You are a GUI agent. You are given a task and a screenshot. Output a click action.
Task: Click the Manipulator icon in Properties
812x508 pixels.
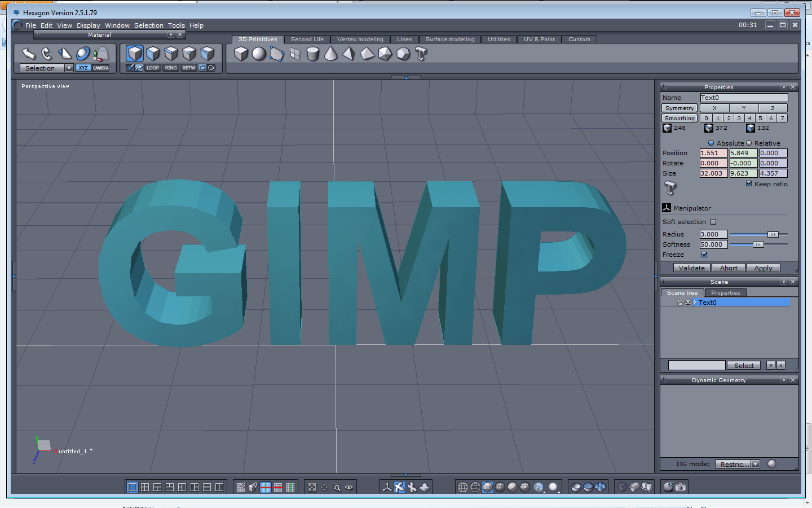coord(667,208)
